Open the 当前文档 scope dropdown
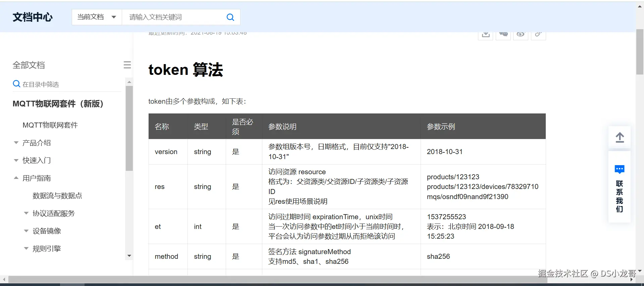The width and height of the screenshot is (644, 286). coord(97,17)
